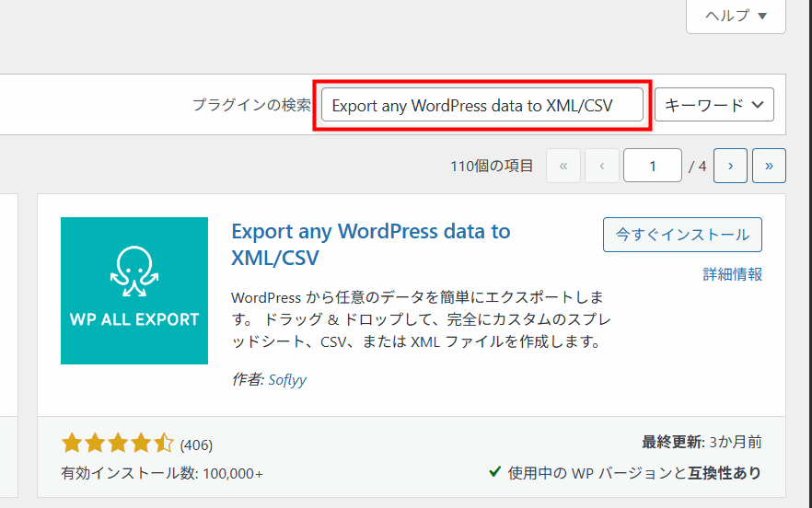Open the Soflyy author link
Screen dimensions: 812x508
tap(287, 380)
